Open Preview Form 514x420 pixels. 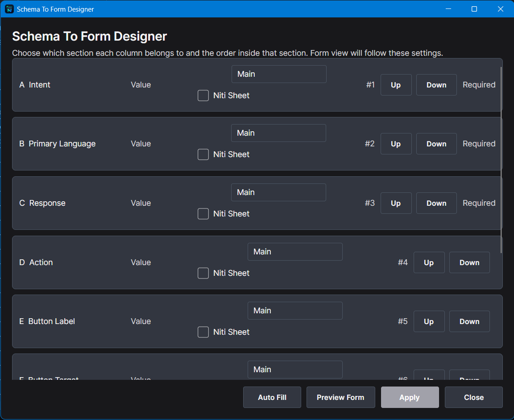point(340,397)
